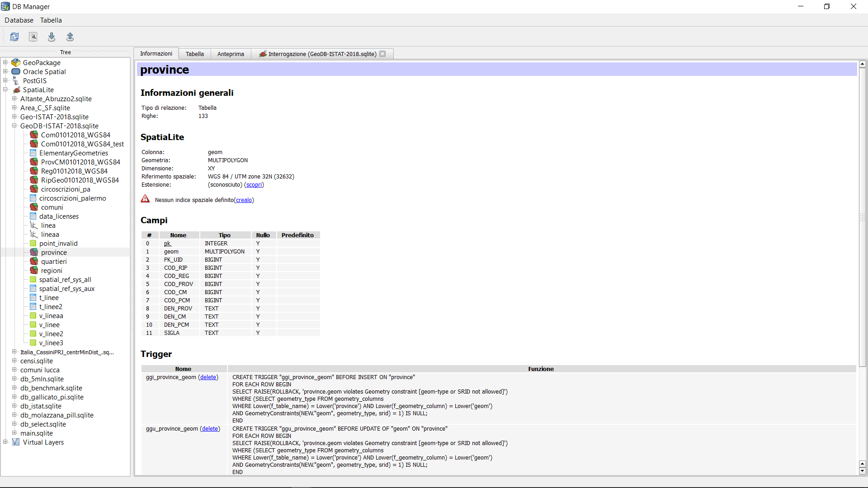Open the Tabella menu
Viewport: 868px width, 488px height.
click(x=51, y=20)
